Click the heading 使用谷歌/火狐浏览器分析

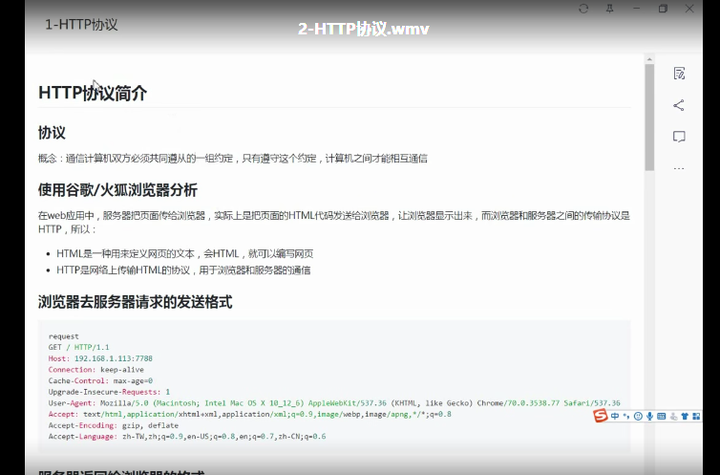point(118,190)
